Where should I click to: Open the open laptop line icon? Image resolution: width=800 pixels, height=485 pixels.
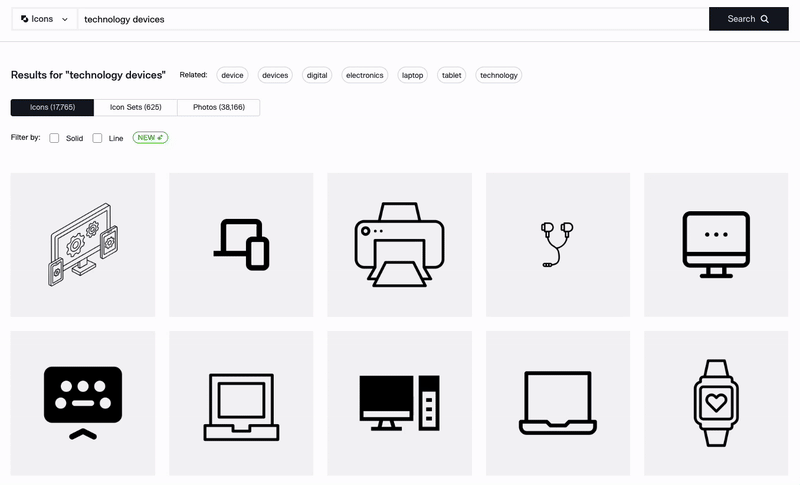click(x=558, y=403)
